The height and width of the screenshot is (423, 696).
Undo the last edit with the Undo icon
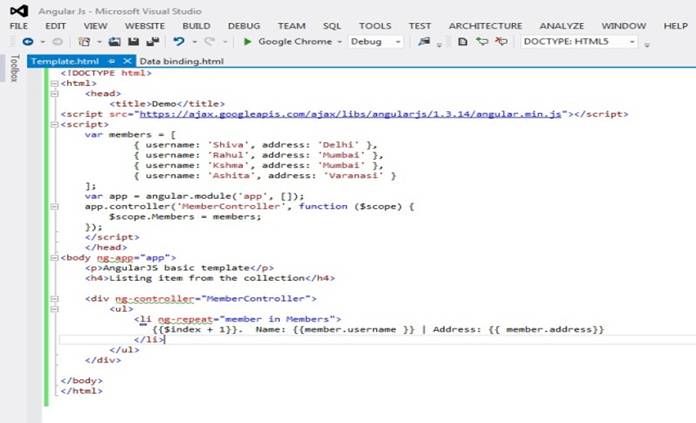pos(179,42)
